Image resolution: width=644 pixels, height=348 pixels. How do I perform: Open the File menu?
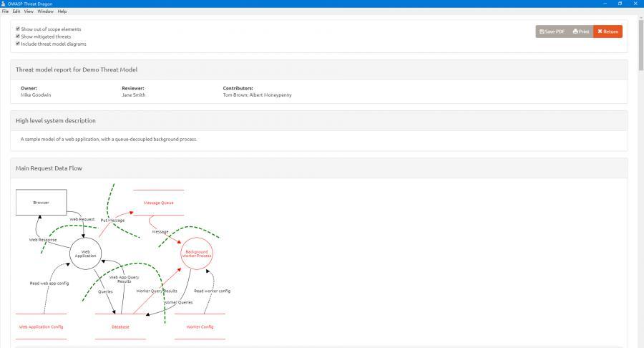point(5,11)
